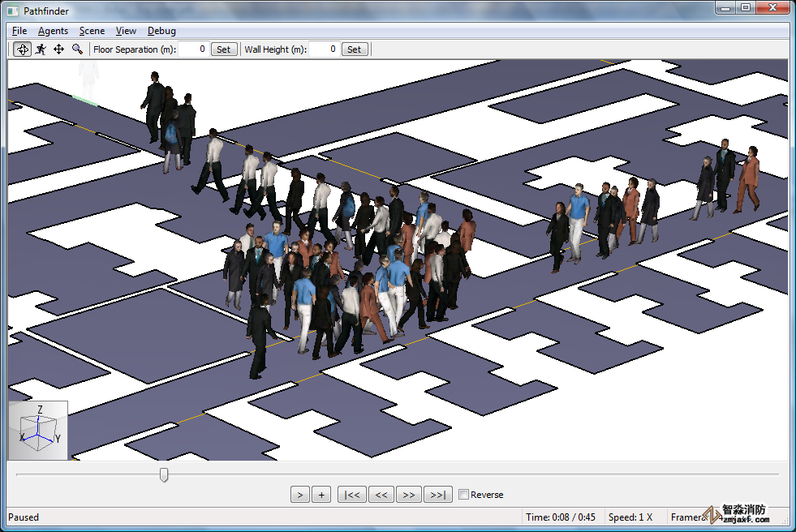Step forward with the >> button
The height and width of the screenshot is (532, 796).
click(408, 495)
